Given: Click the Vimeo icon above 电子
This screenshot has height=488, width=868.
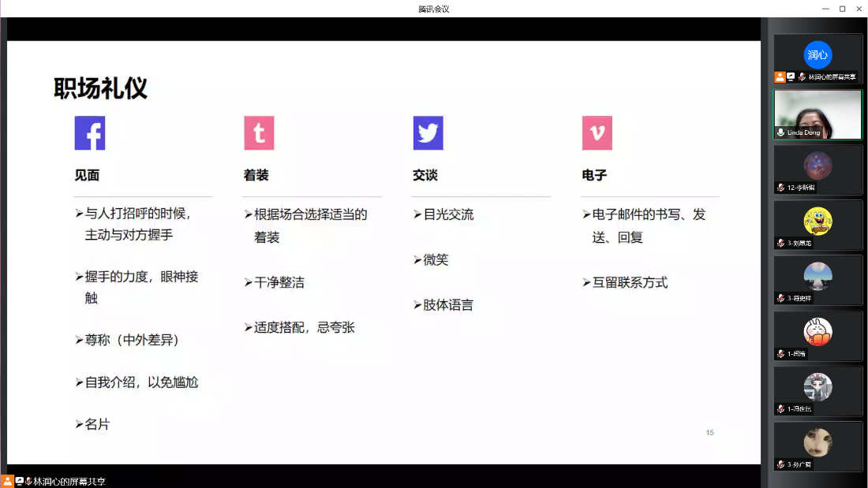Looking at the screenshot, I should coord(597,132).
